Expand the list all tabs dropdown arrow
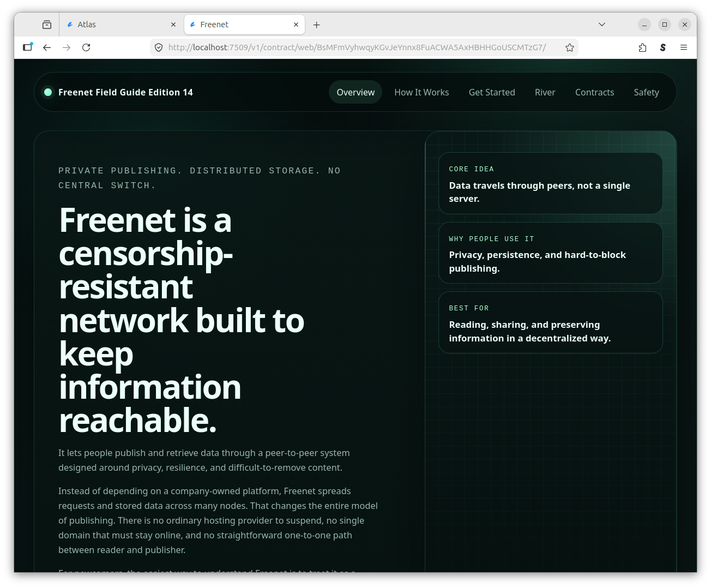Screen dimensions: 711x588 coord(602,25)
